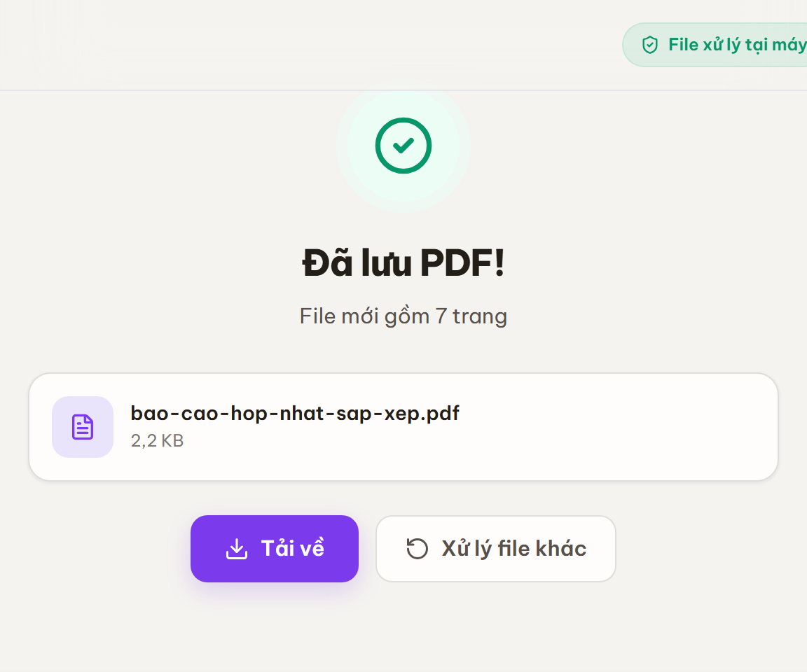Click the 2,2 KB file size text
This screenshot has width=807, height=672.
point(157,440)
